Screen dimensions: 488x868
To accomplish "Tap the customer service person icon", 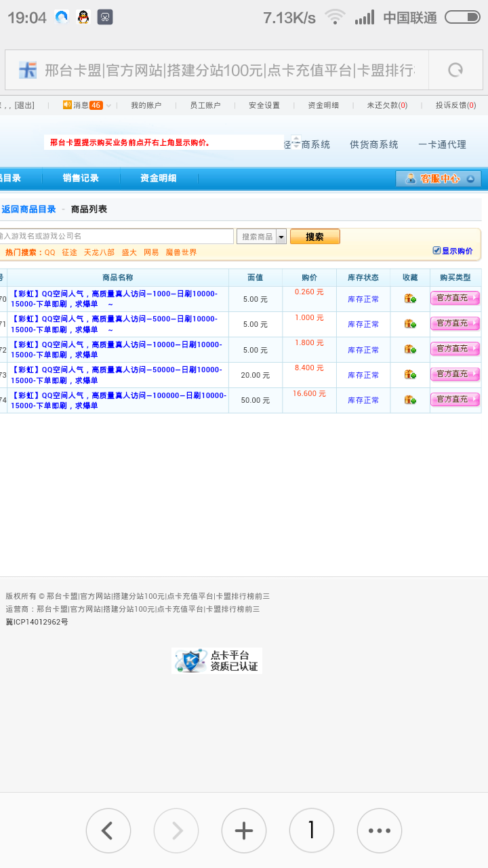I will (x=410, y=178).
